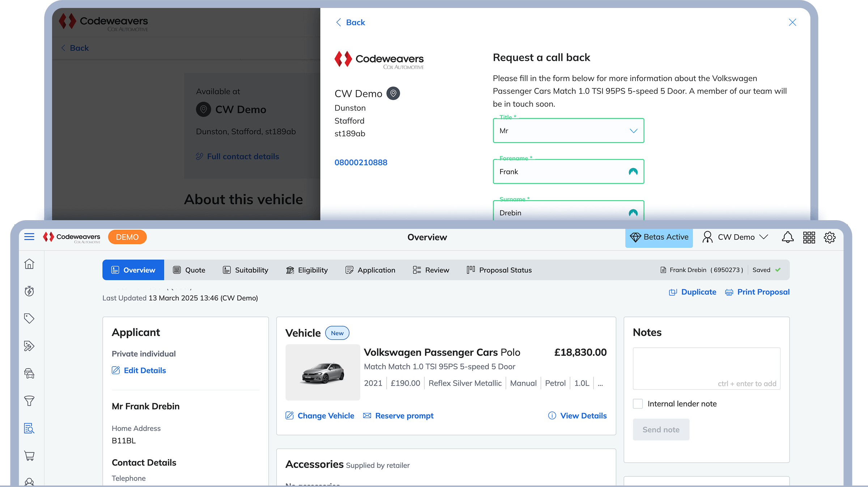Open the apps grid icon
This screenshot has width=868, height=487.
(x=809, y=238)
